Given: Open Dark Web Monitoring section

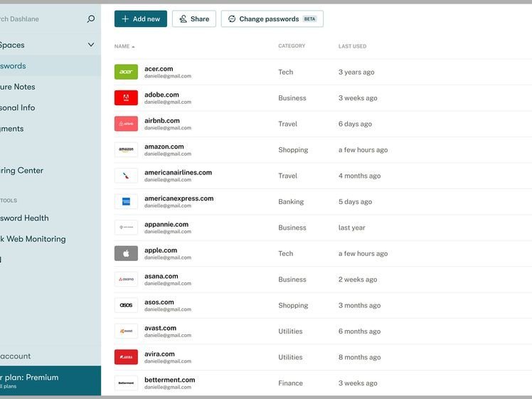Looking at the screenshot, I should tap(32, 239).
